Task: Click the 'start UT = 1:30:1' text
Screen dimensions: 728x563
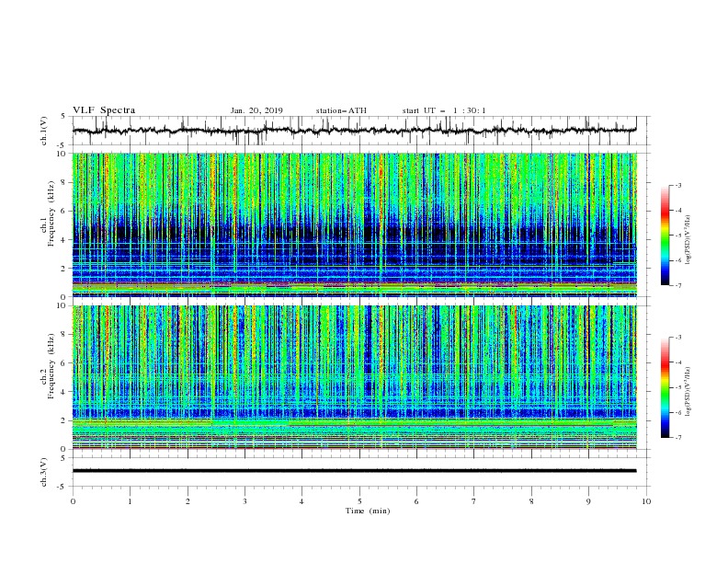Action: point(444,110)
